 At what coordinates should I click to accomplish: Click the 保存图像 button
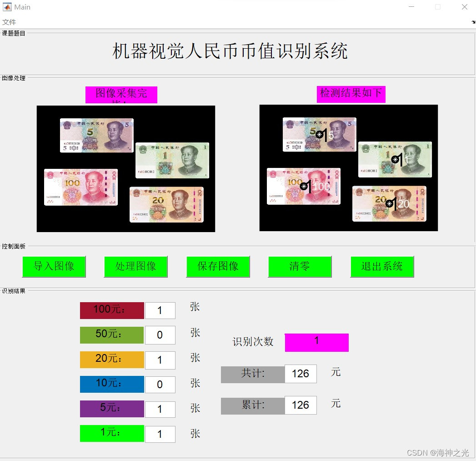pyautogui.click(x=218, y=267)
